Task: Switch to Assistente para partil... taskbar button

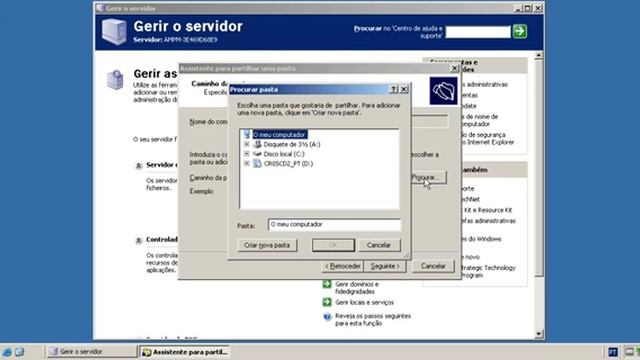Action: [184, 352]
